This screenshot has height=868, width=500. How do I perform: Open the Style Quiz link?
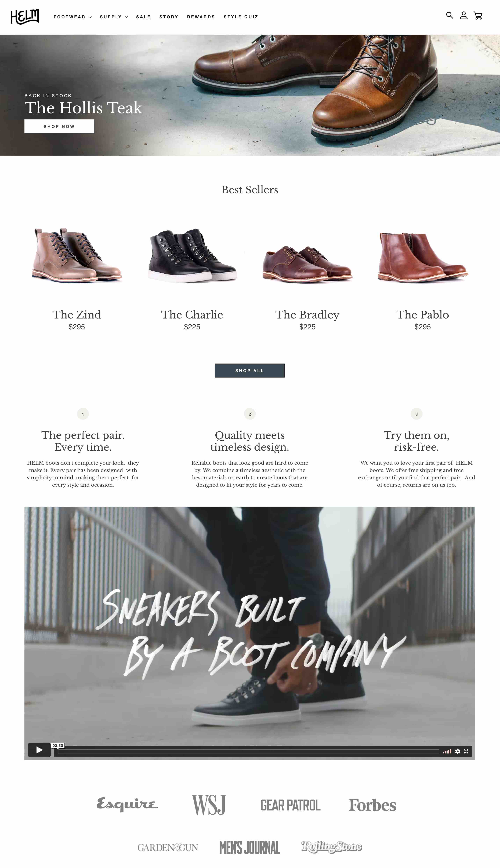(x=241, y=17)
